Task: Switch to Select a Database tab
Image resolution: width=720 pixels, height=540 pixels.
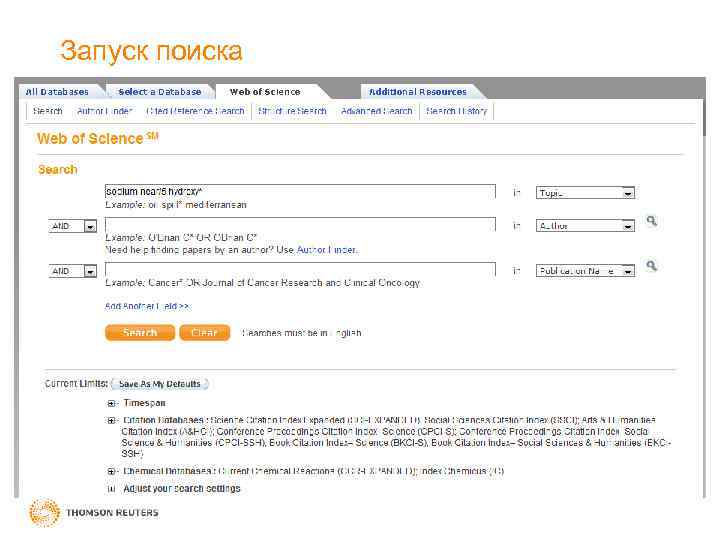Action: 160,92
